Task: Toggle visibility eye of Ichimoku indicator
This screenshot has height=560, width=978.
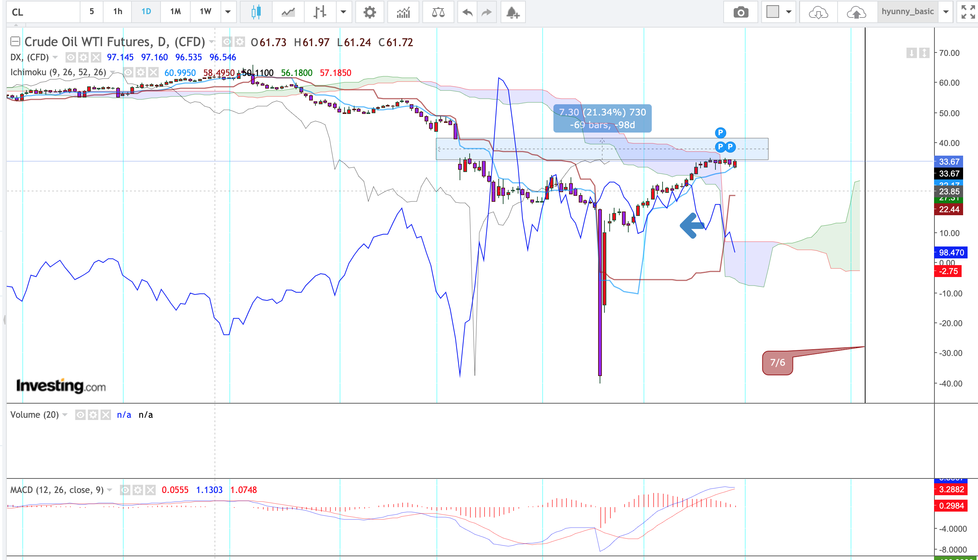Action: (x=128, y=72)
